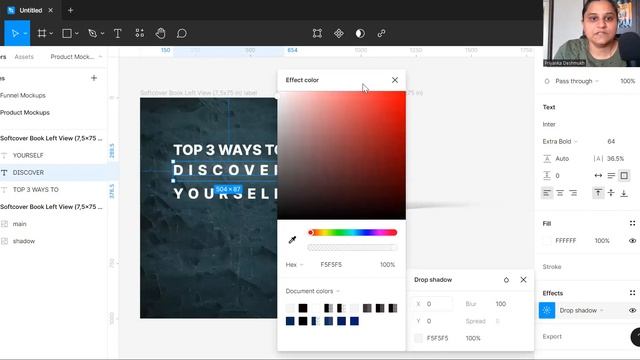Select the Pen tool
This screenshot has height=360, width=640.
coord(93,33)
